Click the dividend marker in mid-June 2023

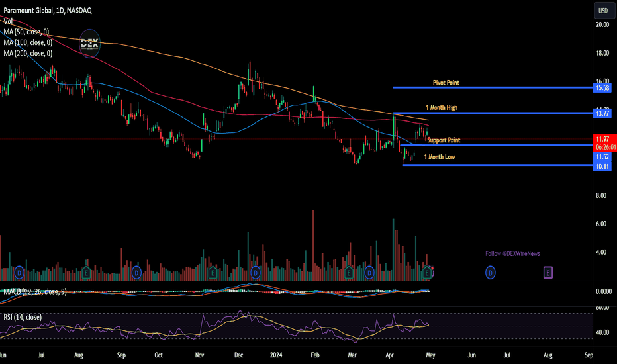point(19,272)
